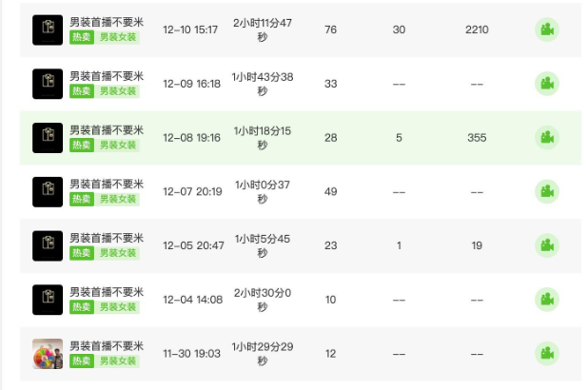The width and height of the screenshot is (588, 390).
Task: Open the video camera icon for 12-10 15:17 stream
Action: (547, 29)
